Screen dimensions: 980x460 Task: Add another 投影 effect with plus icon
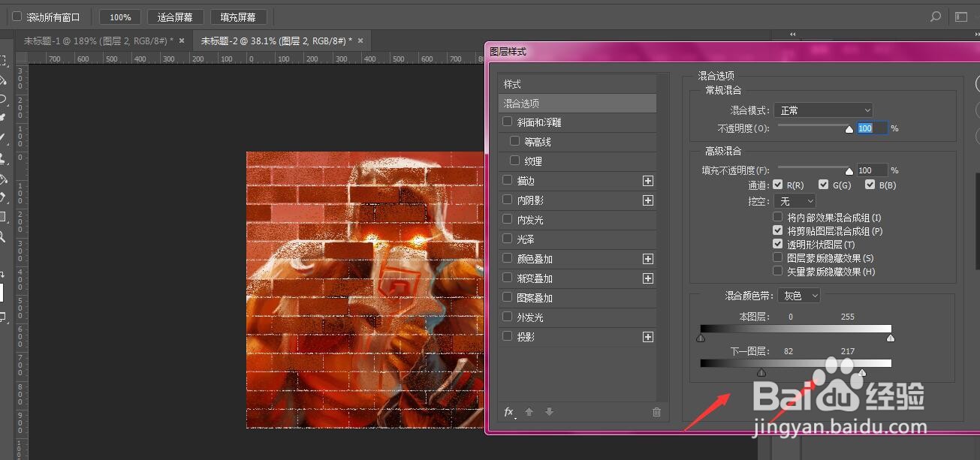pyautogui.click(x=648, y=337)
